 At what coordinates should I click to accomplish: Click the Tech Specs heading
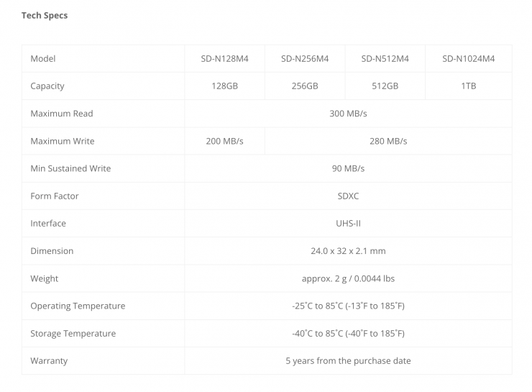tap(45, 15)
